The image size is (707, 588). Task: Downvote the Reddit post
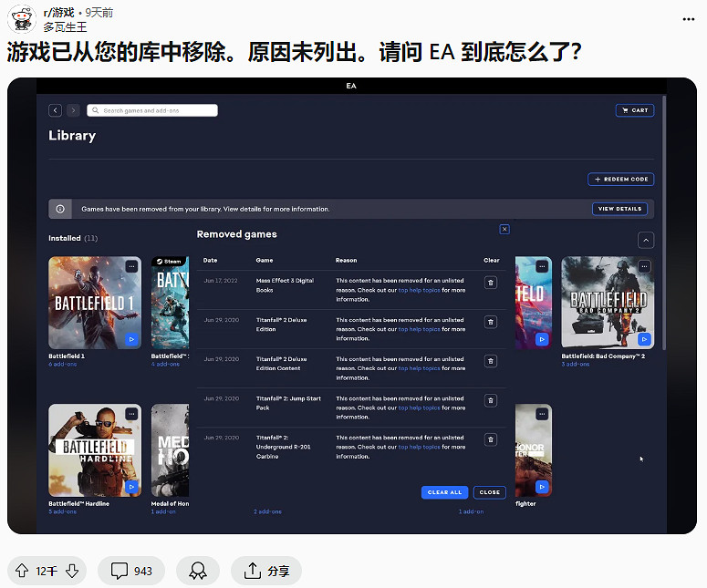click(72, 571)
